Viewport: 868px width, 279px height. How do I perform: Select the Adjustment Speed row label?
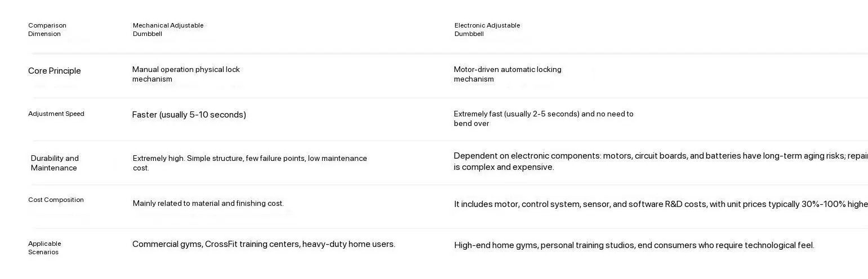pyautogui.click(x=56, y=114)
